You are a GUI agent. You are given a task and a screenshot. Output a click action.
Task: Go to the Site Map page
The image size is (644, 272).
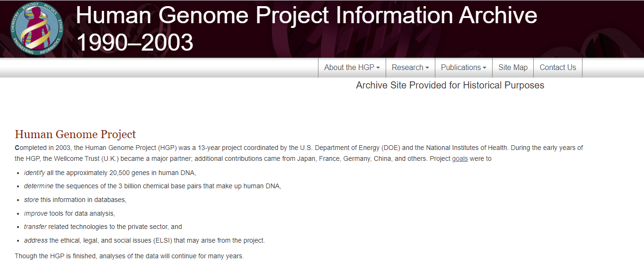(513, 68)
